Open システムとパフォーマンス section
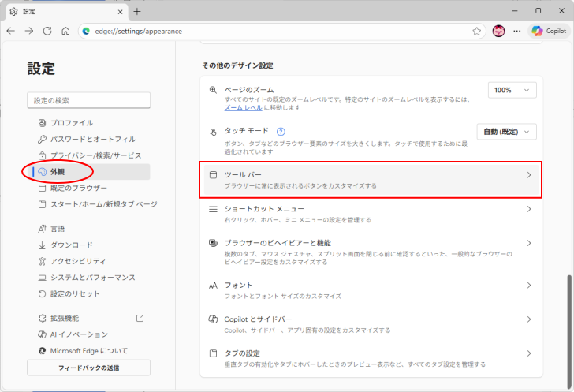The image size is (574, 392). (88, 278)
